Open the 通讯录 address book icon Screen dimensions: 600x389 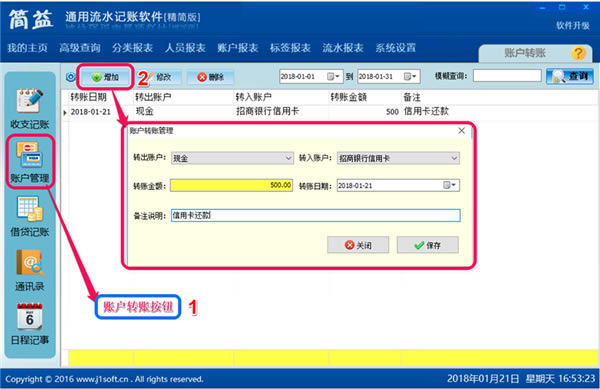pyautogui.click(x=29, y=270)
